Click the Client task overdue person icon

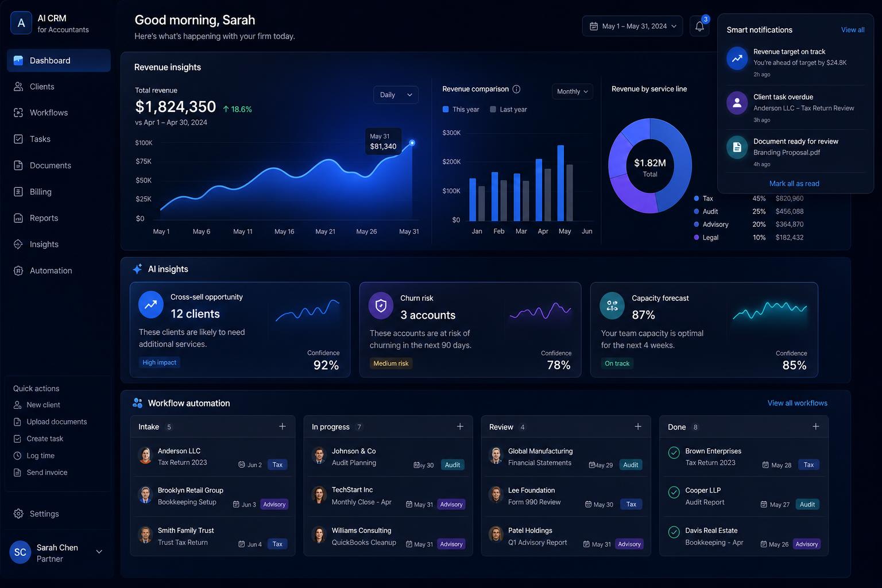(737, 103)
